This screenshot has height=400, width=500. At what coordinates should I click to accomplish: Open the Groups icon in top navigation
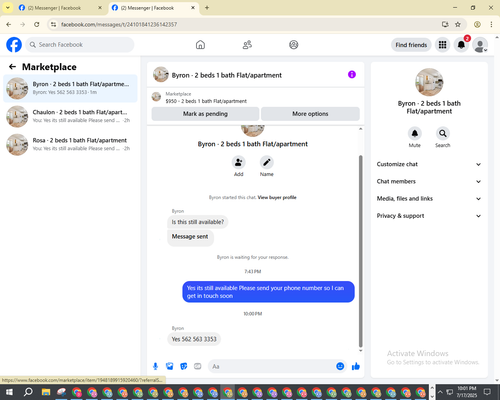294,45
